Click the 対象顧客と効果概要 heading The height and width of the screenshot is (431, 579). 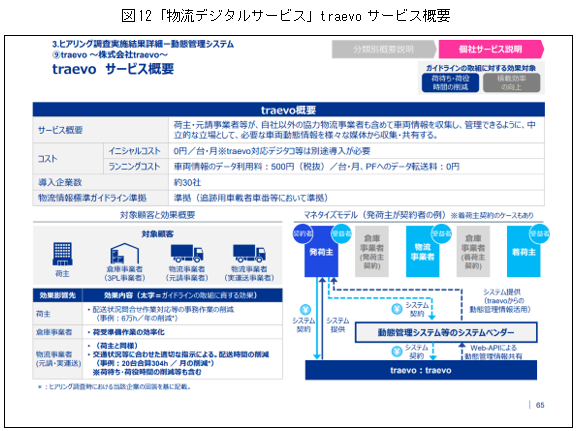pos(157,215)
